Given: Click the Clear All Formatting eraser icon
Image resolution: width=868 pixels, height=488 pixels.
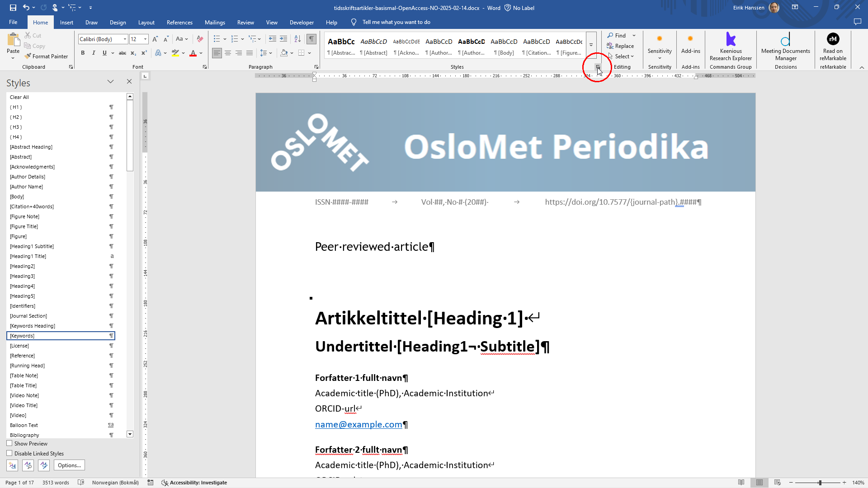Looking at the screenshot, I should click(199, 39).
